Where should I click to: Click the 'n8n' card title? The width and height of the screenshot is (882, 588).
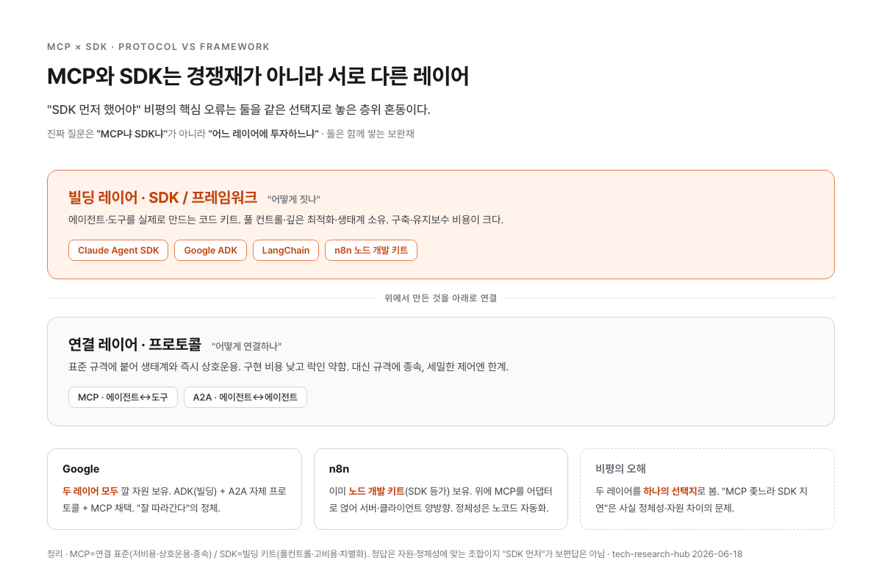pos(340,469)
